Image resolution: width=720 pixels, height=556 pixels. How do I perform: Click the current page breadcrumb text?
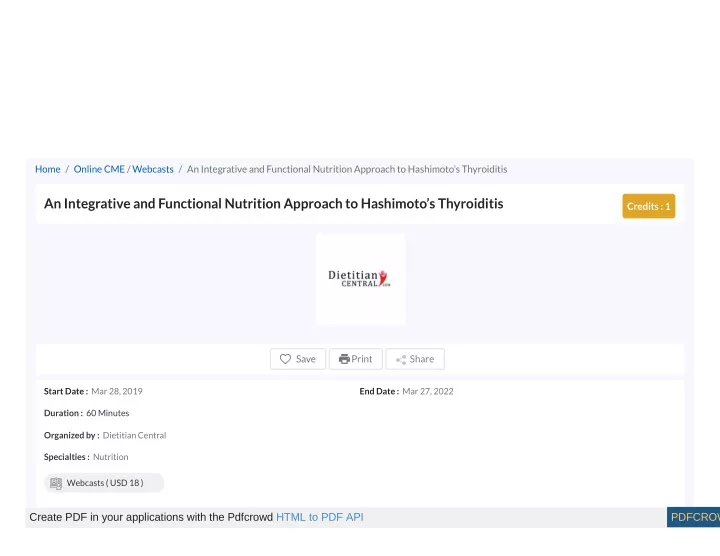(x=347, y=169)
